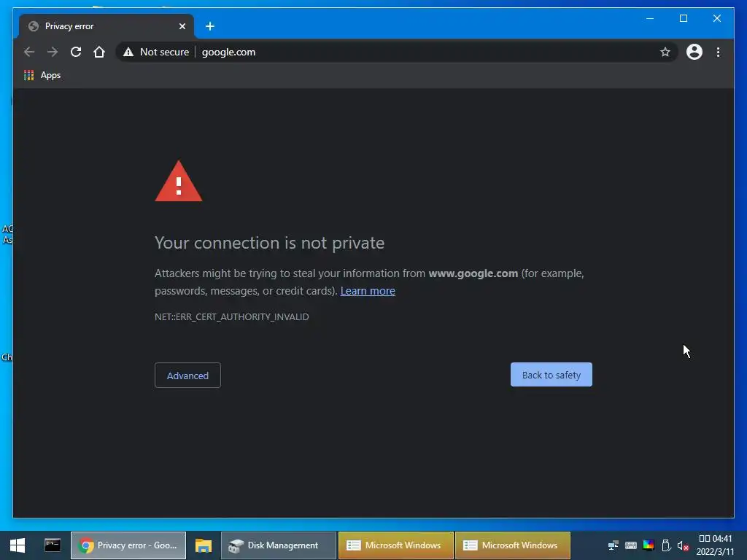This screenshot has height=560, width=747.
Task: Open a new tab with plus button
Action: pyautogui.click(x=209, y=26)
